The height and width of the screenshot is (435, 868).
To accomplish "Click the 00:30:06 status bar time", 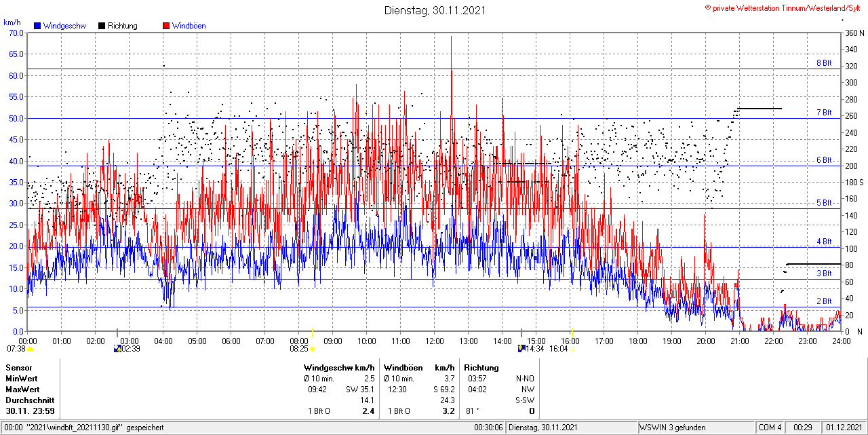I will pyautogui.click(x=488, y=428).
